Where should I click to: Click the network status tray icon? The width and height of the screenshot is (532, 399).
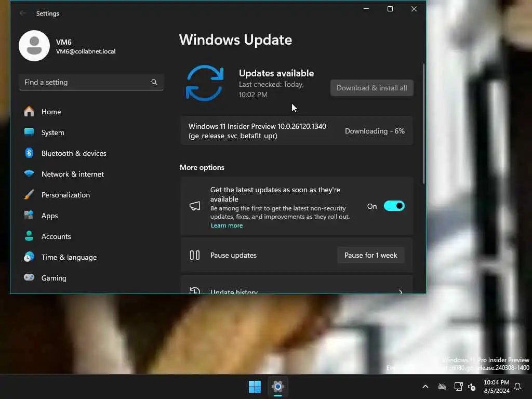[458, 387]
